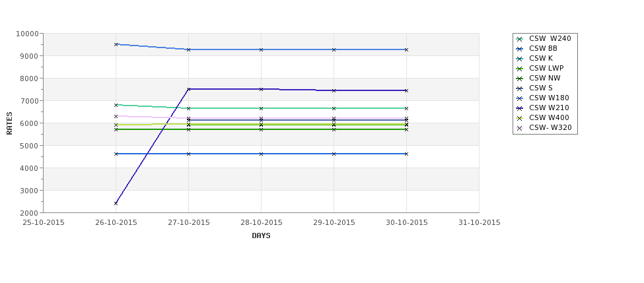644x283 pixels.
Task: Click the CSW LWP legend marker icon
Action: point(519,69)
